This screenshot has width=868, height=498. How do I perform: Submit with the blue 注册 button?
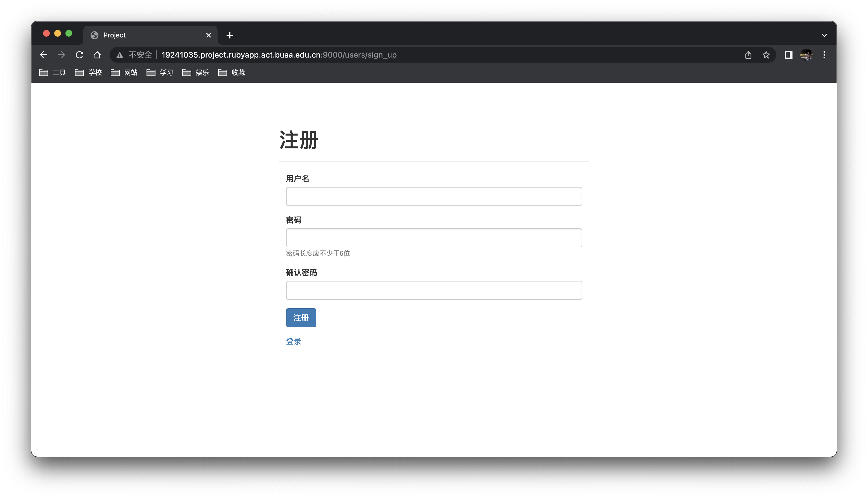(x=301, y=318)
